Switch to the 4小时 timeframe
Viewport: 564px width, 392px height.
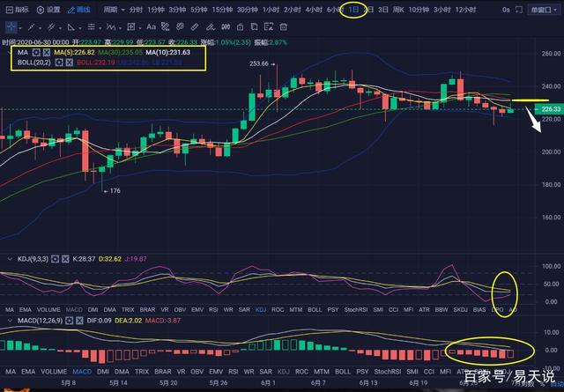pyautogui.click(x=314, y=10)
